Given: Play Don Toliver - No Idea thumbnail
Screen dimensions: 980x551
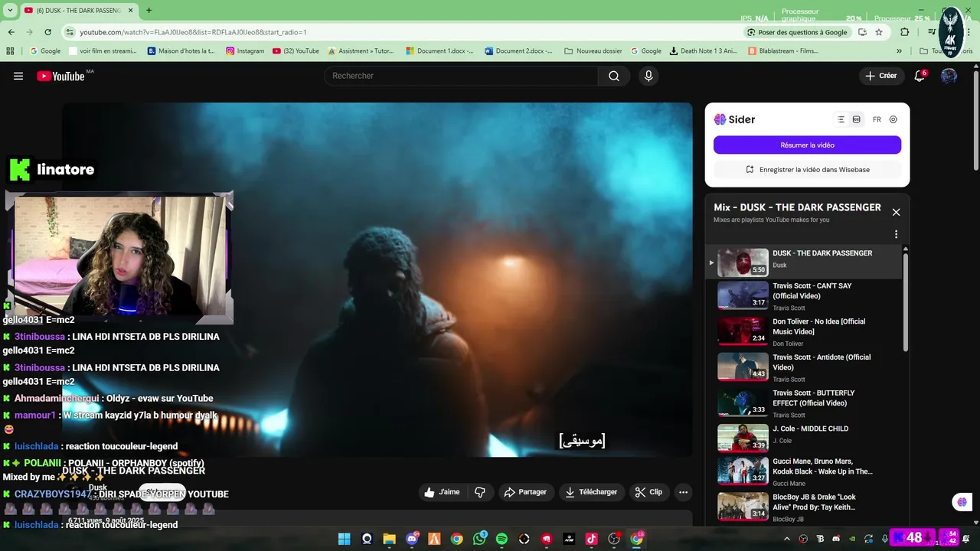Looking at the screenshot, I should 743,331.
